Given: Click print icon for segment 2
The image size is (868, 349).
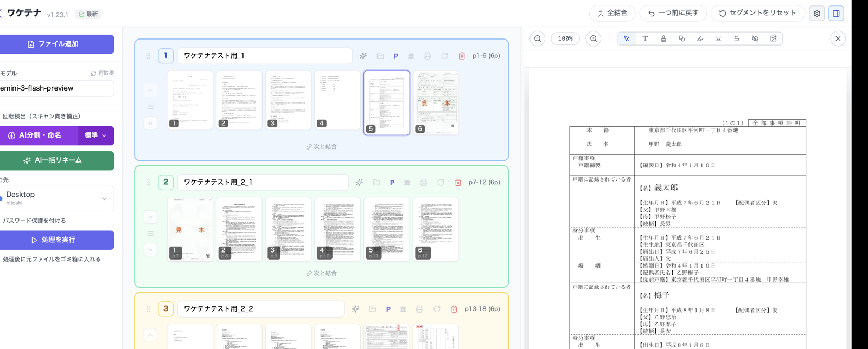Looking at the screenshot, I should pyautogui.click(x=424, y=183).
